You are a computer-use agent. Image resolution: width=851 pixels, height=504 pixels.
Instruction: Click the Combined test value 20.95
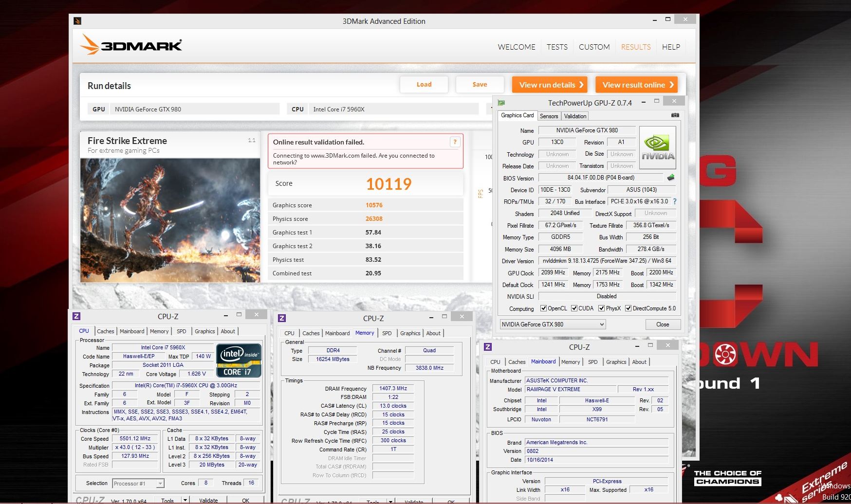(373, 273)
